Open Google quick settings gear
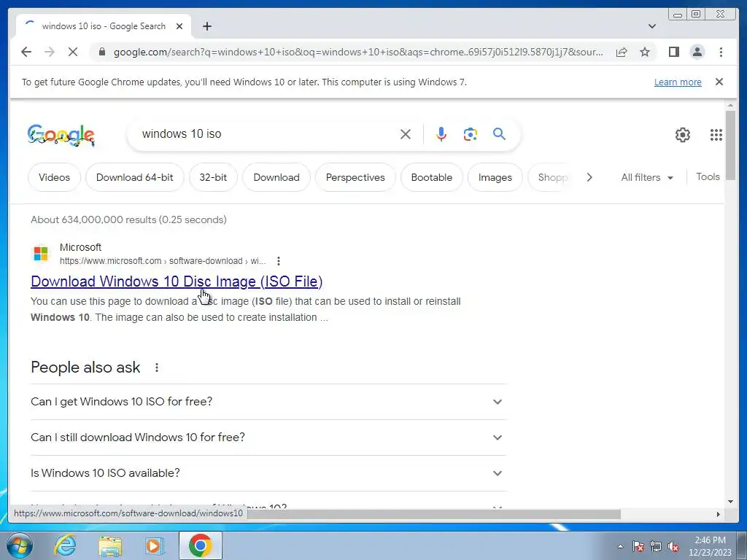Image resolution: width=747 pixels, height=560 pixels. (682, 135)
